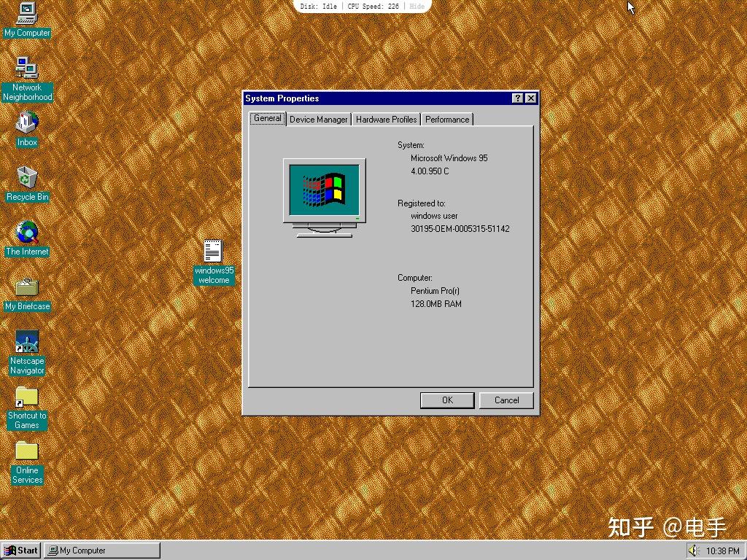Screen dimensions: 747x560
Task: Open My Computer from the desktop
Action: (26, 16)
